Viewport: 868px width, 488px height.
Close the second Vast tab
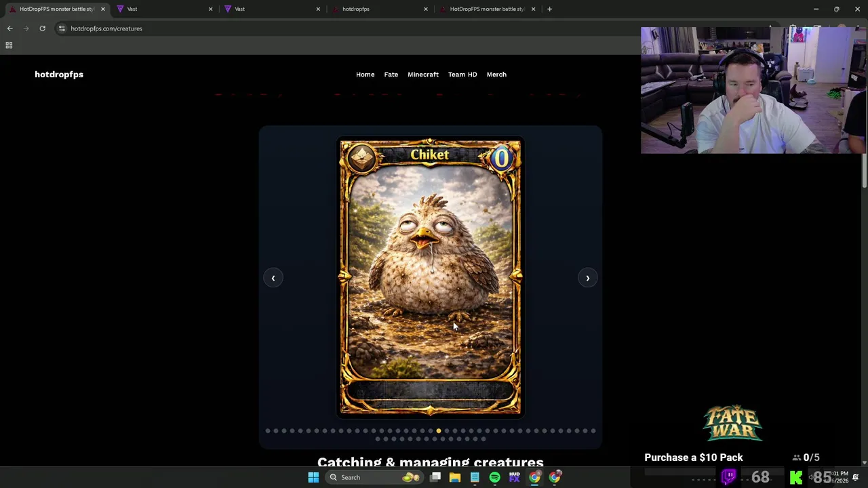[318, 9]
